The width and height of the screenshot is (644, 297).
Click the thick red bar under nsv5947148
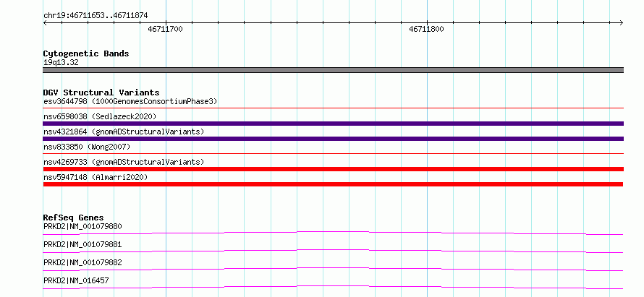pos(333,184)
